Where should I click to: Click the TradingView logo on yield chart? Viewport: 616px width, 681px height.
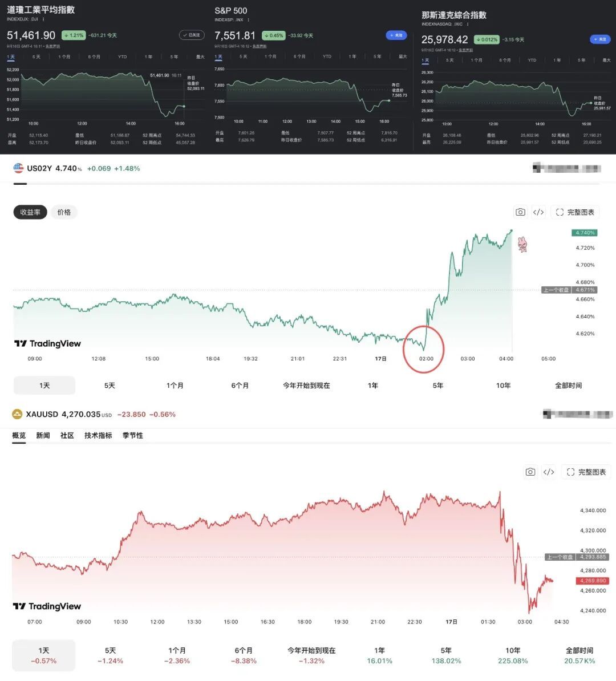(x=47, y=343)
